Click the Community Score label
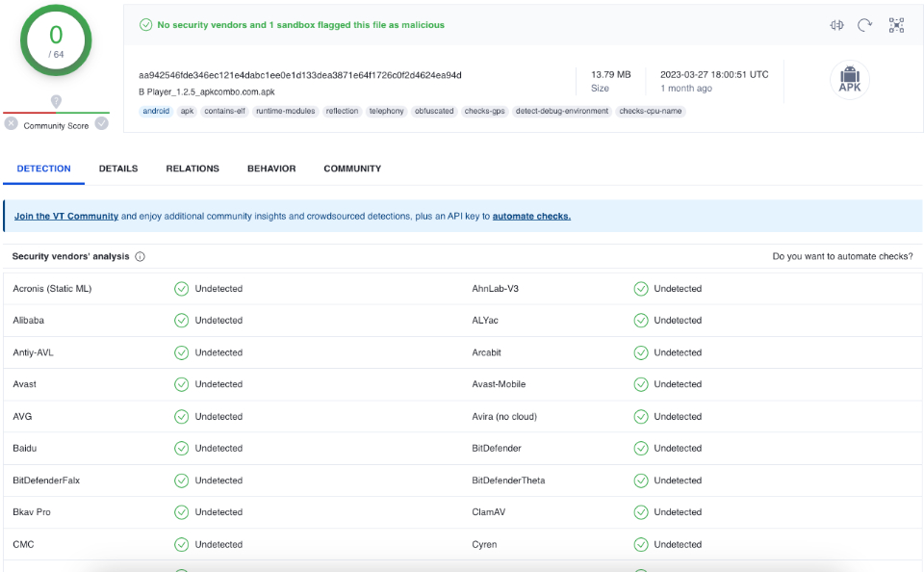This screenshot has width=924, height=572. 56,125
